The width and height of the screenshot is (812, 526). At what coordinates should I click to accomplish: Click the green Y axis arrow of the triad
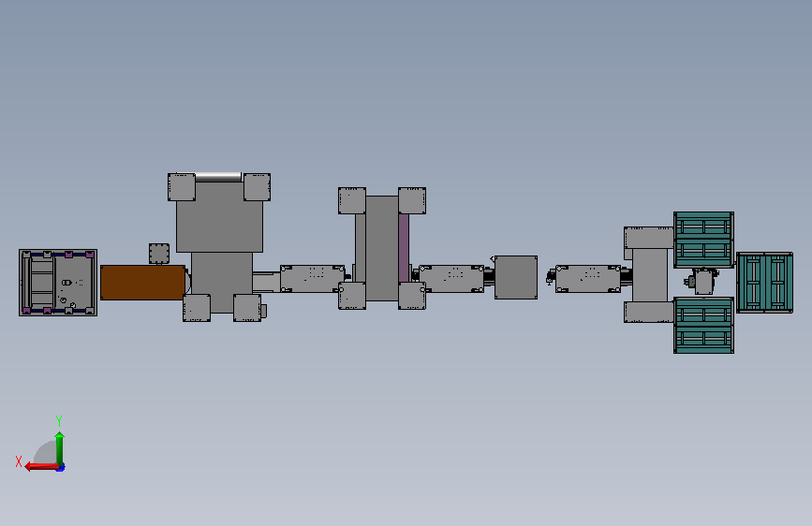coord(60,447)
